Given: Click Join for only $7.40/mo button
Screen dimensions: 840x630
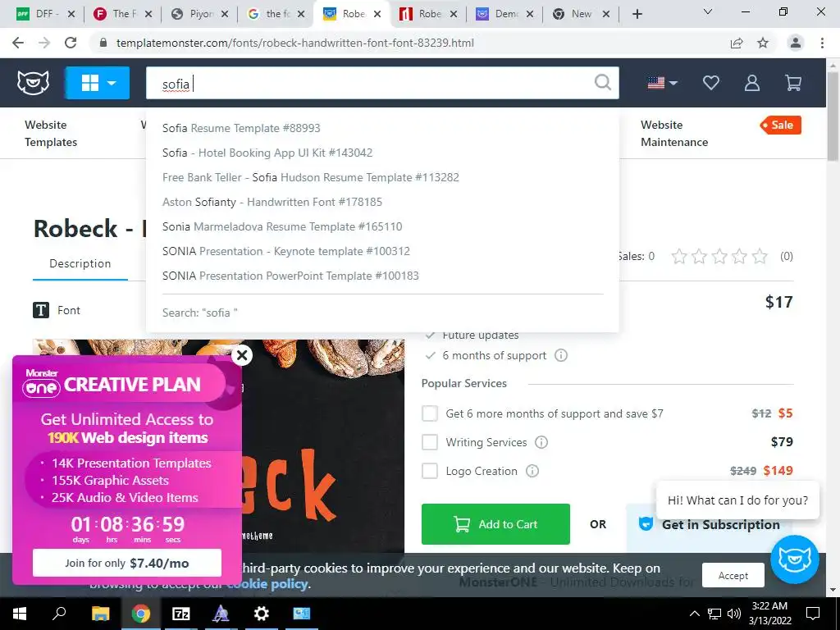Looking at the screenshot, I should tap(127, 563).
